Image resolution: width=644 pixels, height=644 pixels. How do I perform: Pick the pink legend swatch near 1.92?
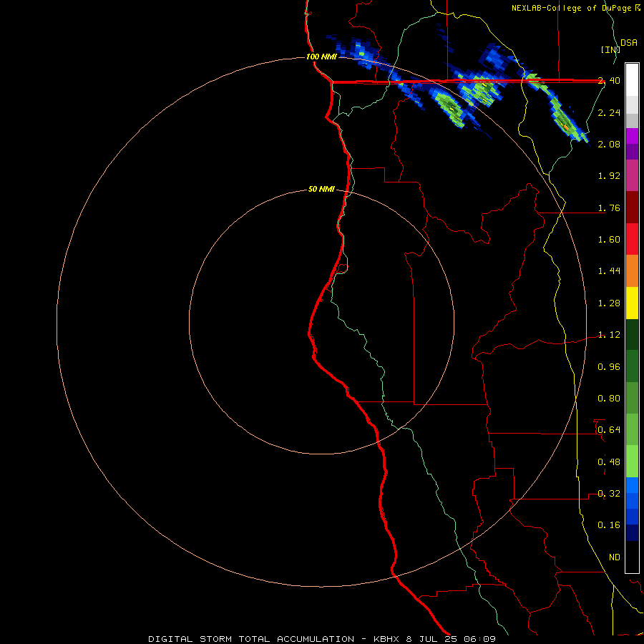[x=632, y=175]
